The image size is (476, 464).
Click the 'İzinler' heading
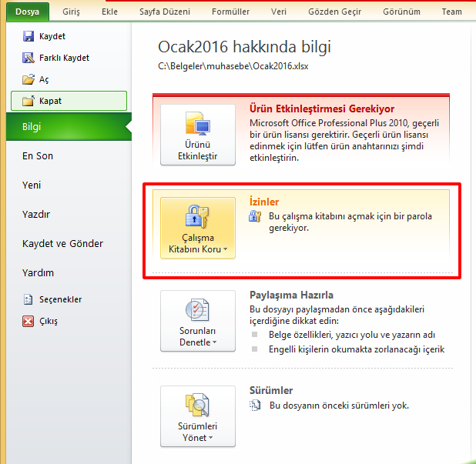point(264,202)
